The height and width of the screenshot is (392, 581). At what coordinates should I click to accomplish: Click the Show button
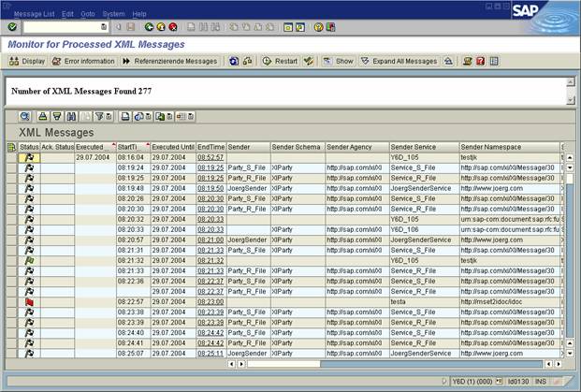(x=338, y=61)
